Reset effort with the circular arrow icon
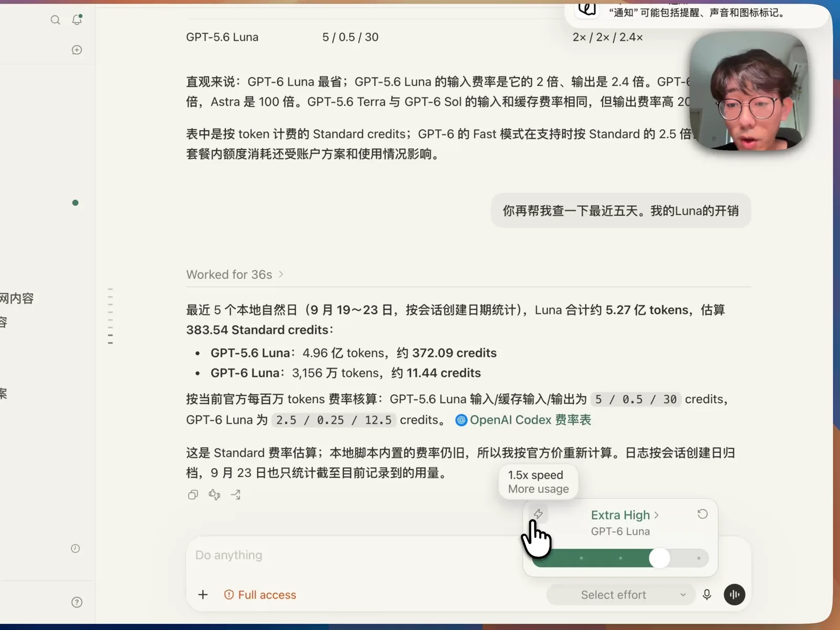The width and height of the screenshot is (840, 630). coord(702,514)
